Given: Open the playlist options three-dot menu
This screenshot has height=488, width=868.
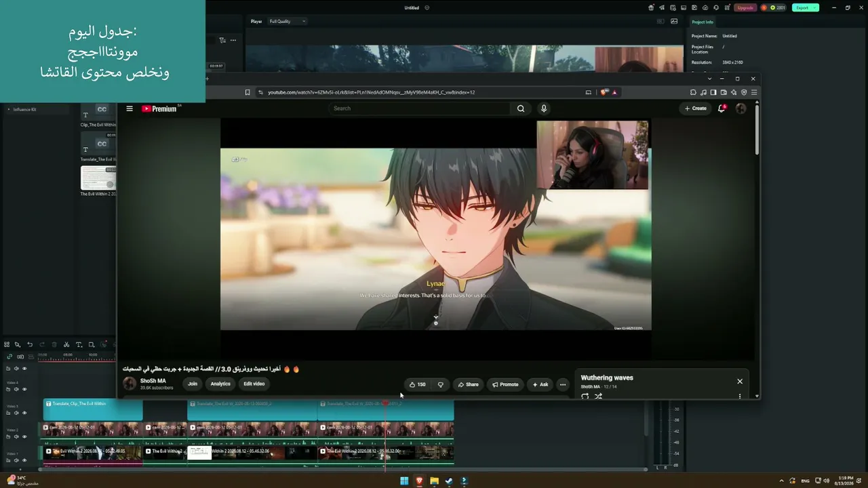Looking at the screenshot, I should (x=740, y=396).
